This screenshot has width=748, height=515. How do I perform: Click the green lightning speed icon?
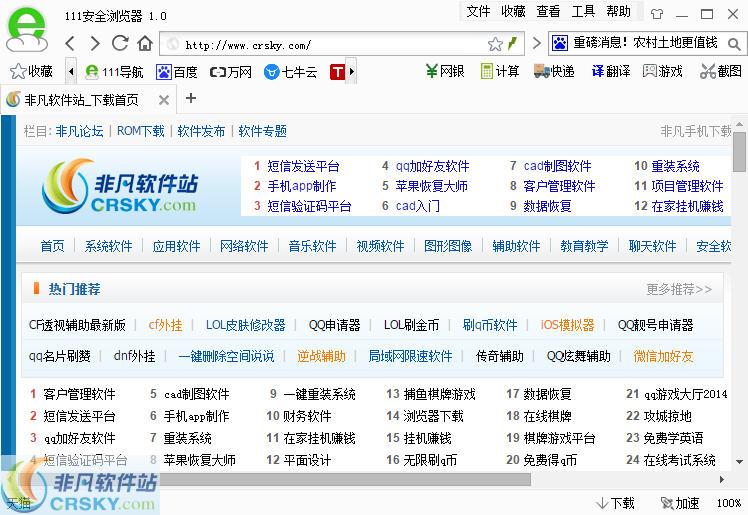coord(512,44)
